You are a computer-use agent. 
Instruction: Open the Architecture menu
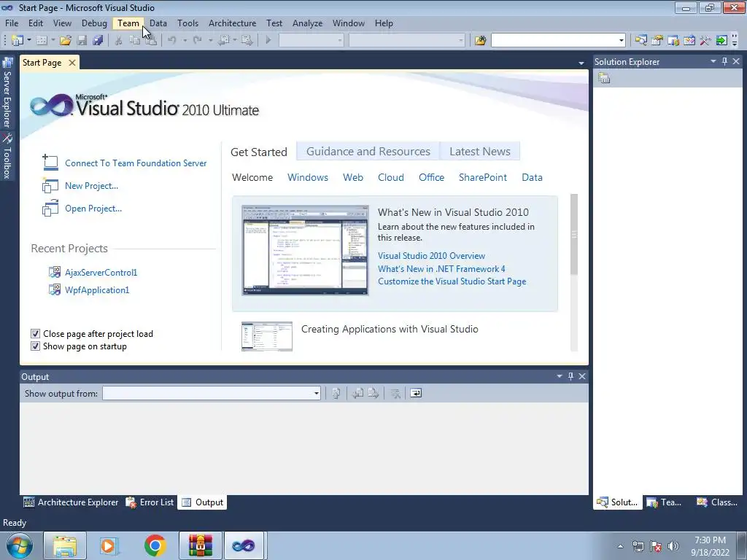[233, 23]
